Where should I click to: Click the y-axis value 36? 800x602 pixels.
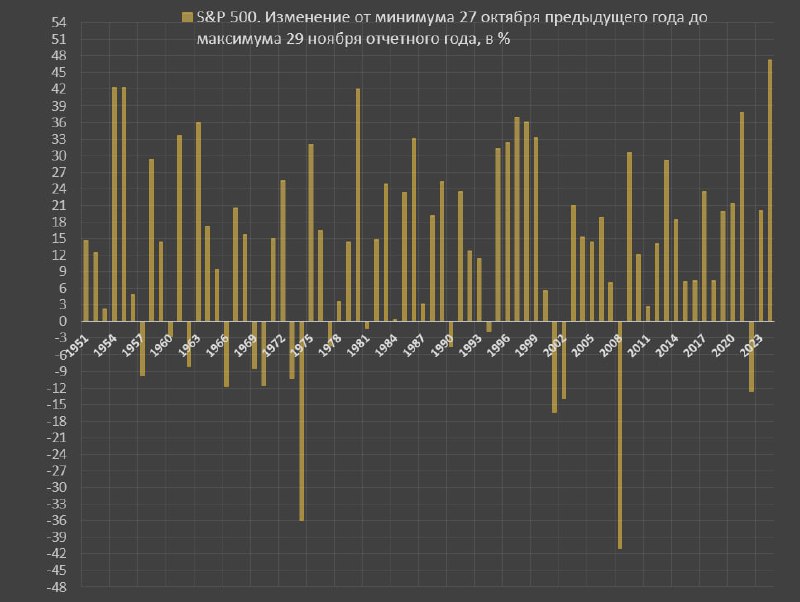pos(59,122)
